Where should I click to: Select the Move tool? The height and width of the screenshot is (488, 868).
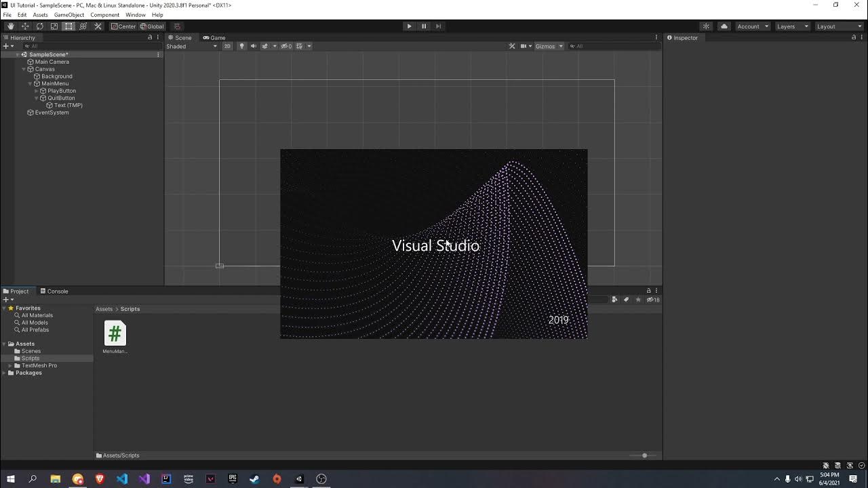click(25, 26)
